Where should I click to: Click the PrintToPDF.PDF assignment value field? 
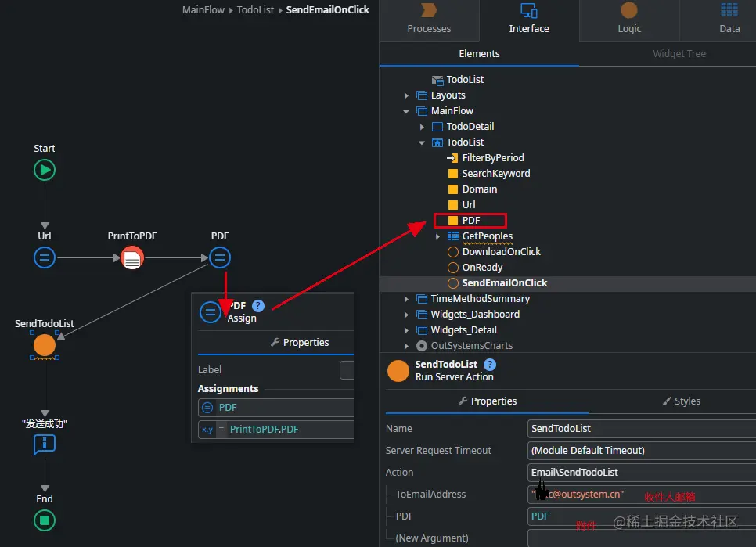275,430
